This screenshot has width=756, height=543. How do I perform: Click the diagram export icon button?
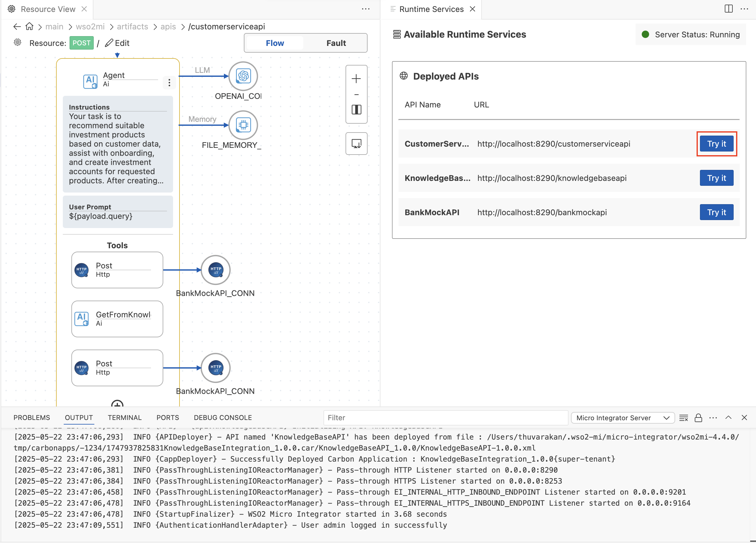point(356,144)
